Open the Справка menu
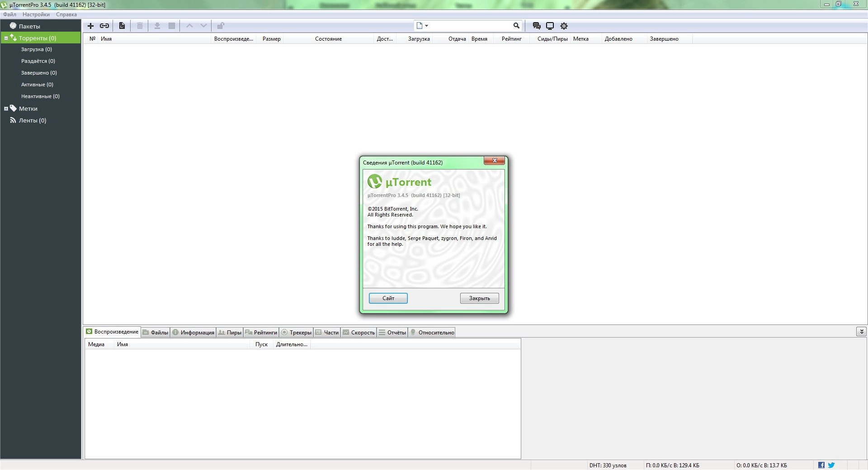 point(66,14)
